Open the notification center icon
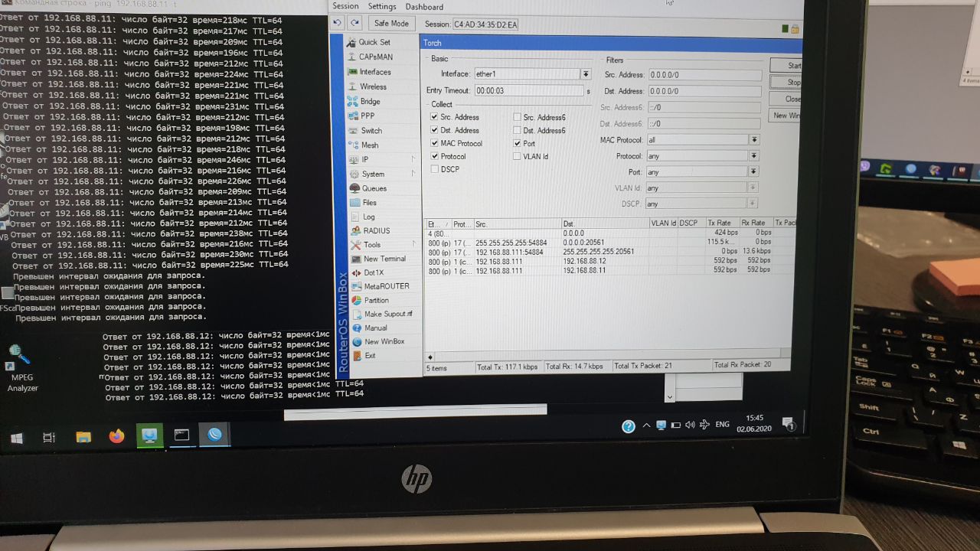The height and width of the screenshot is (551, 980). click(789, 423)
